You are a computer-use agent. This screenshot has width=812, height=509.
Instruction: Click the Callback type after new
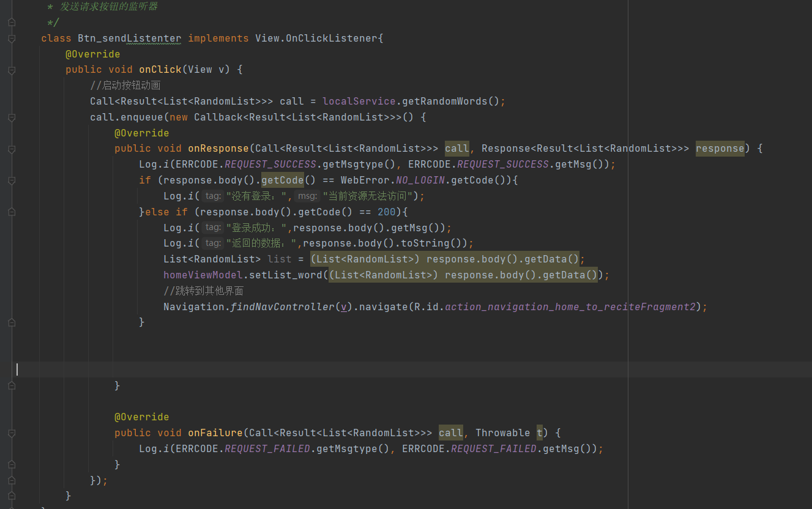tap(218, 117)
